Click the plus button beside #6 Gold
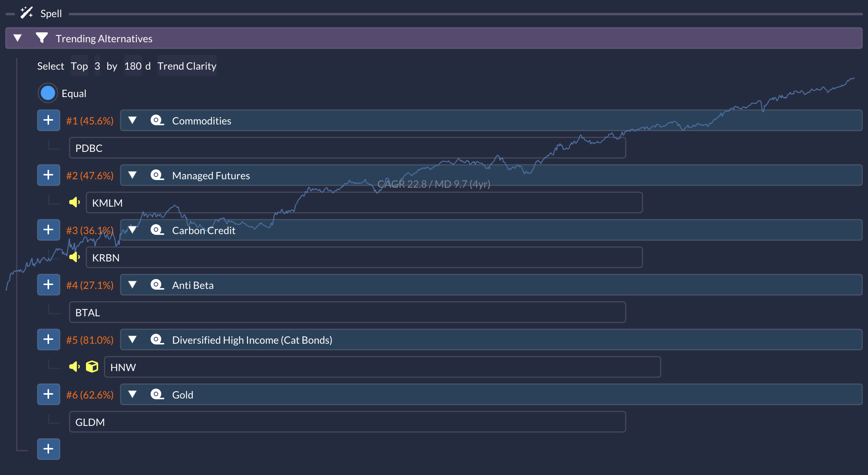 [48, 394]
